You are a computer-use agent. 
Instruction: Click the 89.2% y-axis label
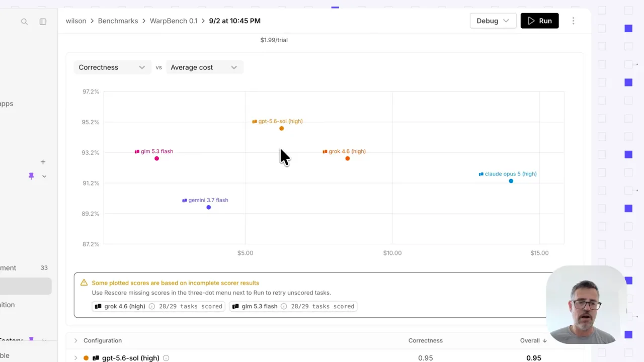click(x=91, y=214)
